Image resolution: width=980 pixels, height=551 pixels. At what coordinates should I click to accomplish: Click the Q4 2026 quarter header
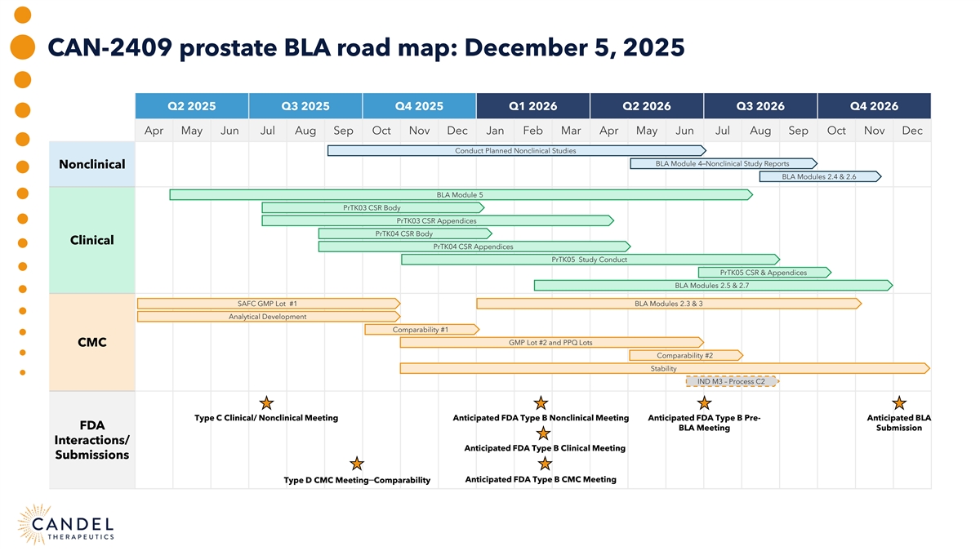874,106
